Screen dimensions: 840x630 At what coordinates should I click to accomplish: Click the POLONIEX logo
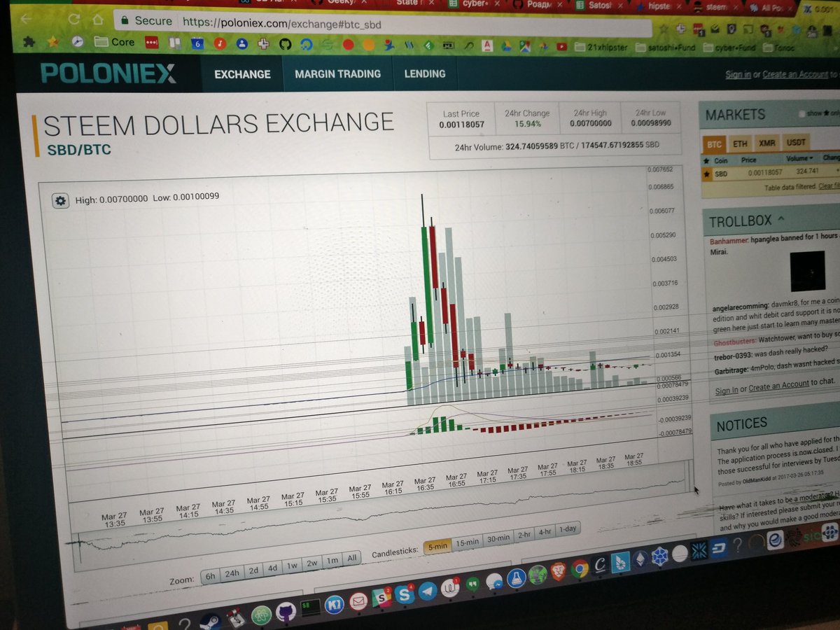point(108,73)
